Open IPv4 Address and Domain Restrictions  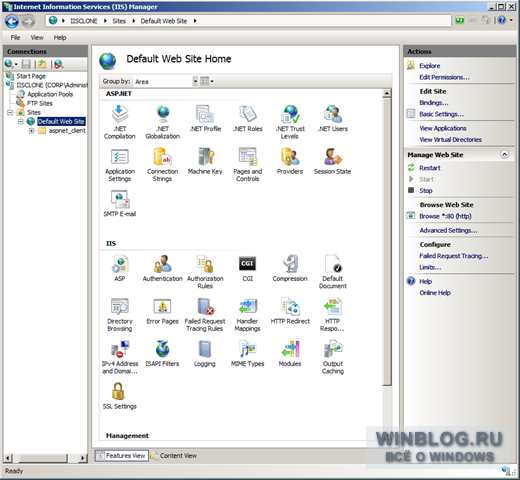(120, 357)
